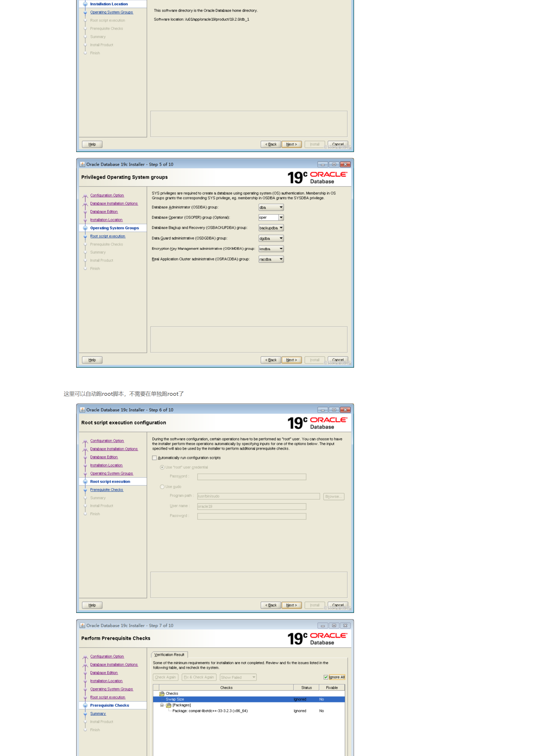Open Configuration Option link in Step 6 sidebar

click(107, 441)
